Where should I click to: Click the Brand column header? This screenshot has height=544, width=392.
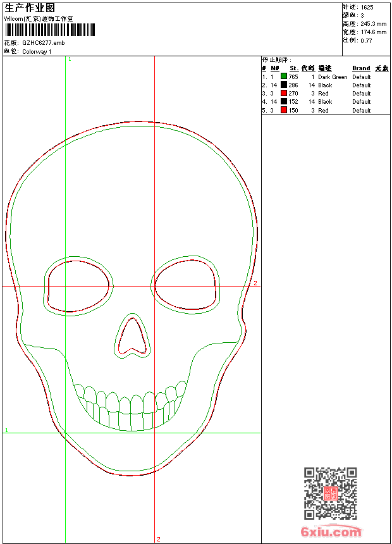point(361,68)
